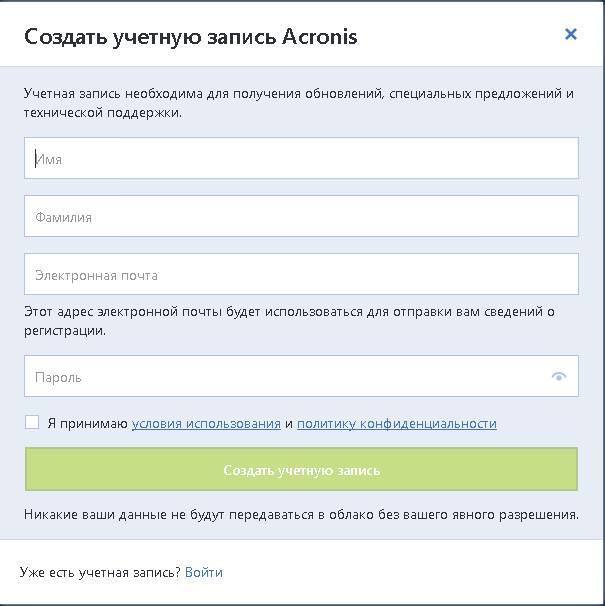Accept terms by ticking the checkbox
Viewport: 605px width, 606px height.
pos(32,422)
